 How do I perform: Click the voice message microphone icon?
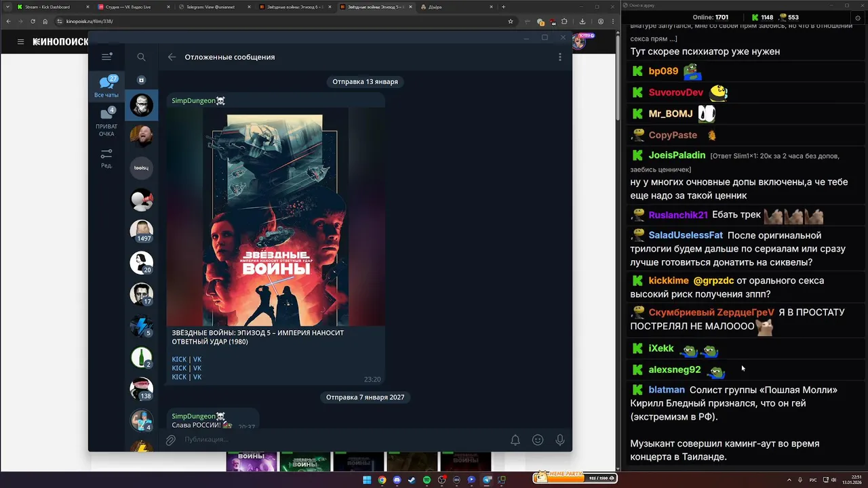[560, 440]
